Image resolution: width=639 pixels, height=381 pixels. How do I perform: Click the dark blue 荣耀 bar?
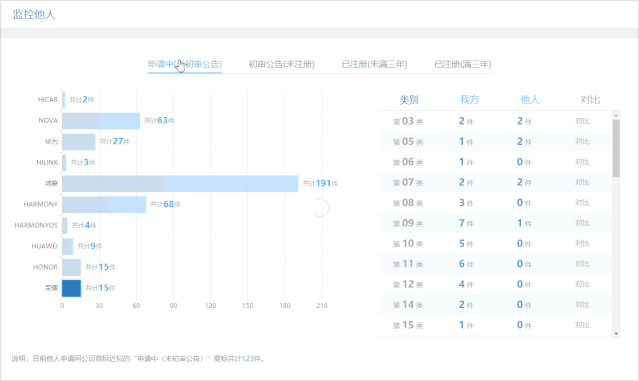(71, 288)
